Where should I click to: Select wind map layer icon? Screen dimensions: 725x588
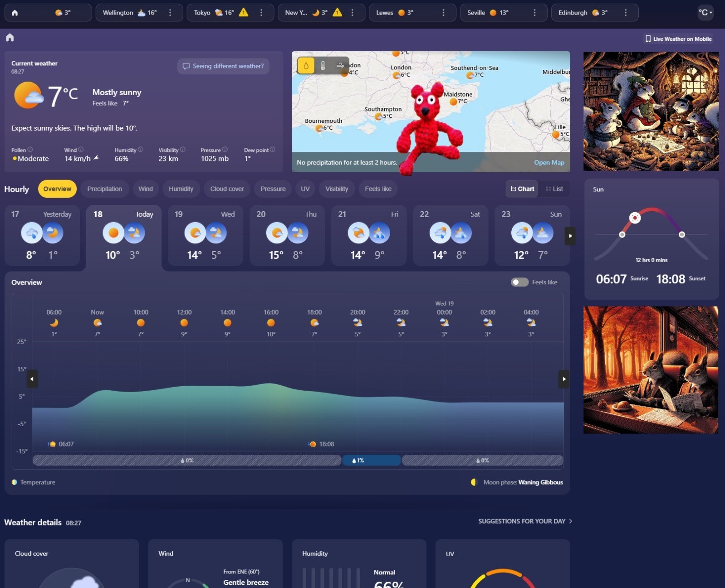click(x=340, y=66)
